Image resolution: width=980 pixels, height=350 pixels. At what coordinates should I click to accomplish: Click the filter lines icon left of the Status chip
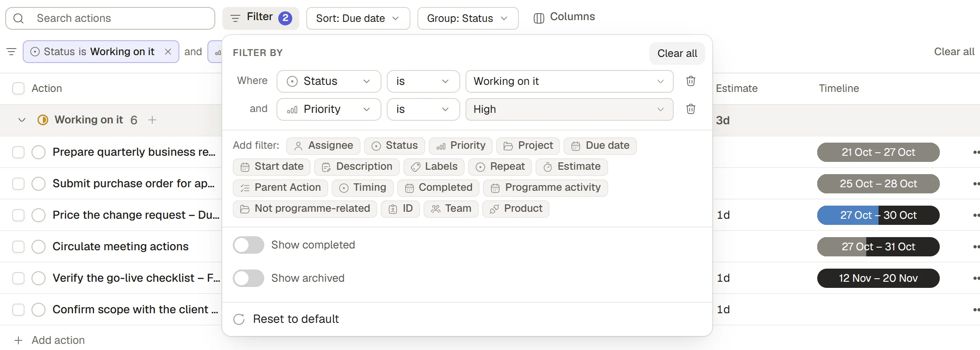point(11,52)
